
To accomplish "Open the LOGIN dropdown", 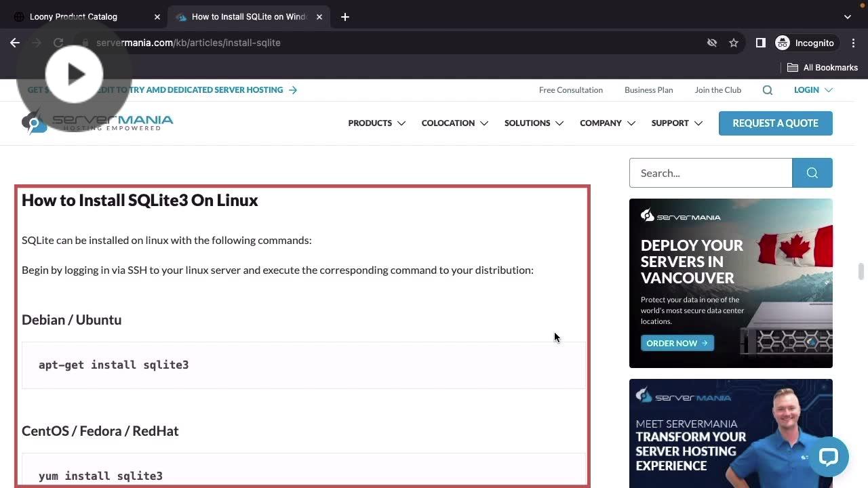I will [812, 90].
